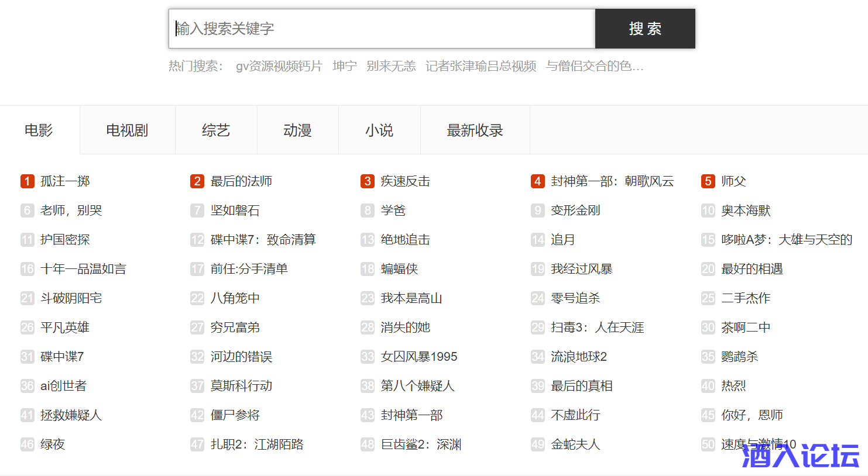Open movie 八角笼中
The image size is (868, 476).
click(235, 298)
